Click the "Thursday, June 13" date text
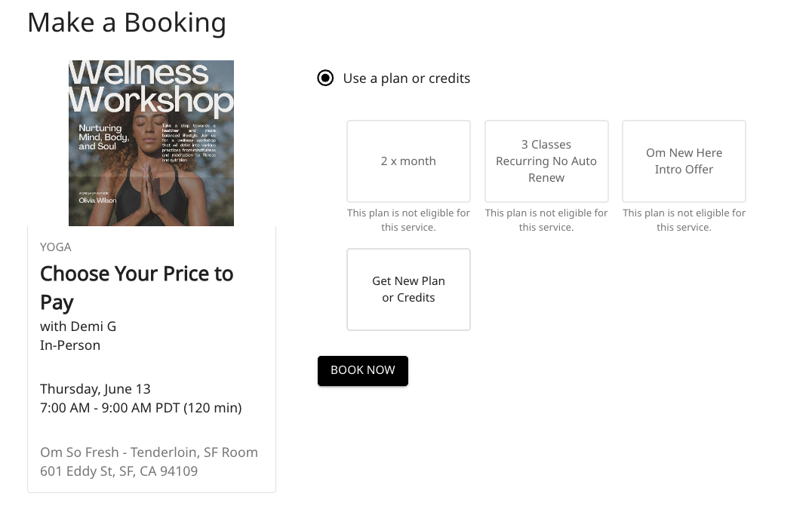The width and height of the screenshot is (812, 518). [95, 389]
